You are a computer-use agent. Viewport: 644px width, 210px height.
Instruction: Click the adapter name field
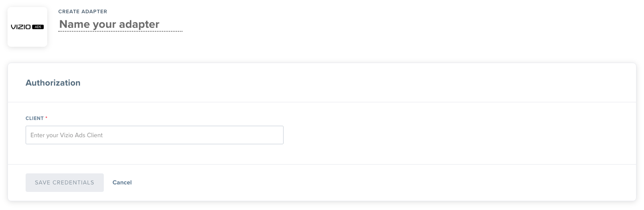121,24
